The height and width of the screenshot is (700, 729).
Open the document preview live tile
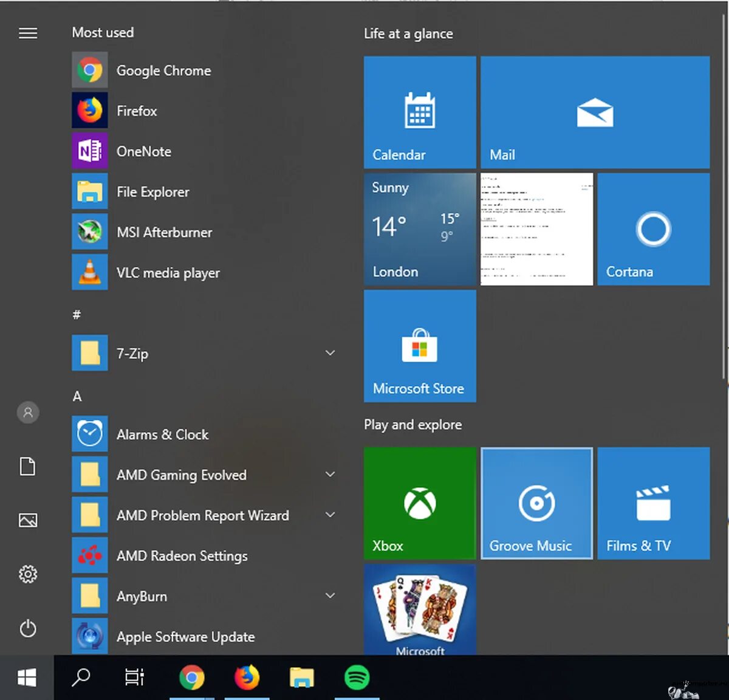tap(536, 229)
